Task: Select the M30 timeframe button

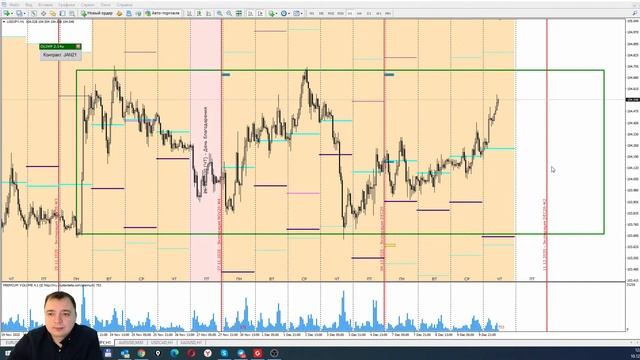Action: 340,13
